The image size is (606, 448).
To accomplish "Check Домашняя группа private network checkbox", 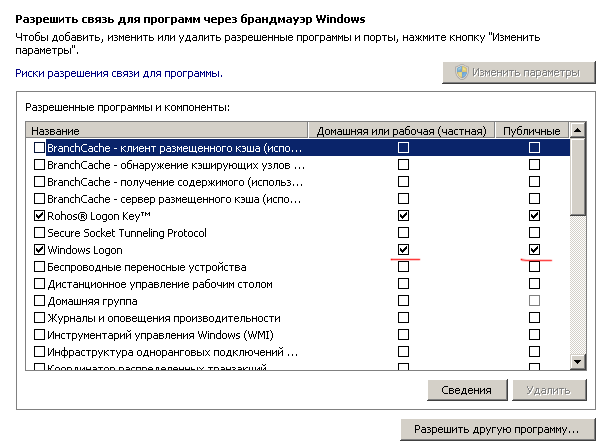I will click(x=403, y=301).
